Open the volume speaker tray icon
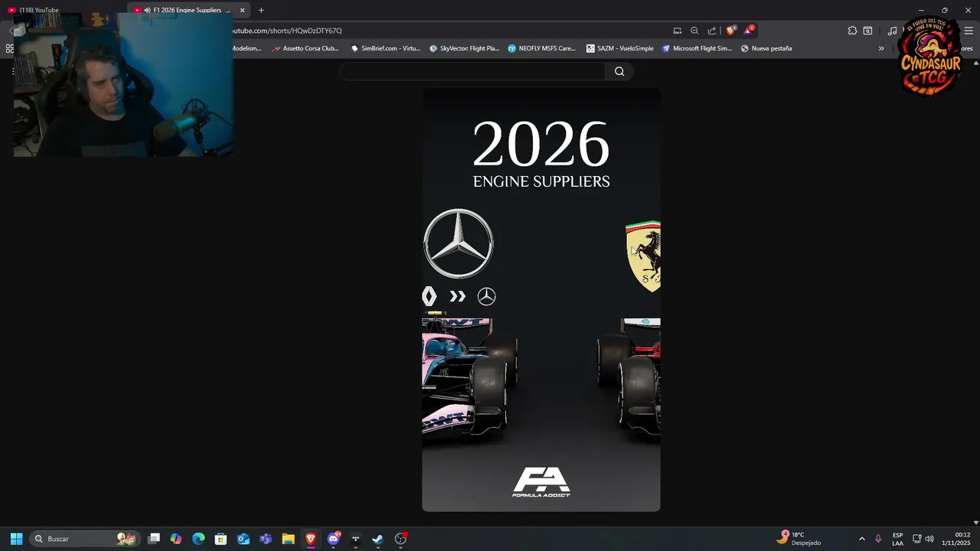The height and width of the screenshot is (551, 980). point(929,539)
